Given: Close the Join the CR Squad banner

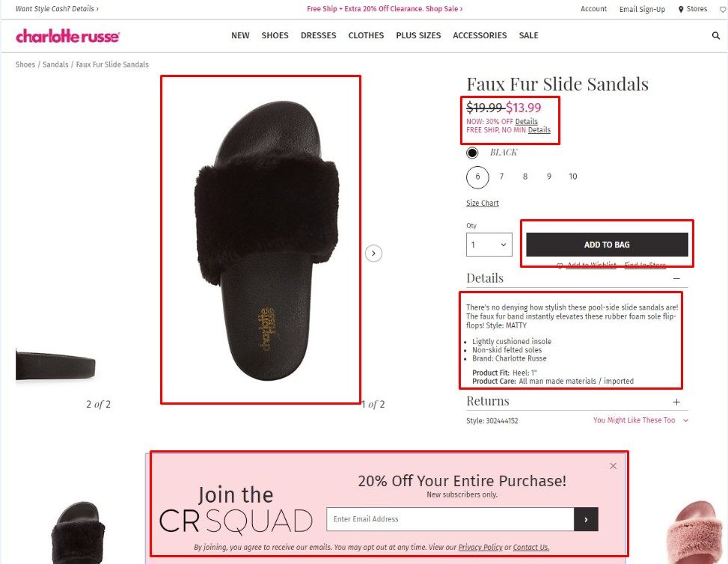Looking at the screenshot, I should 613,465.
